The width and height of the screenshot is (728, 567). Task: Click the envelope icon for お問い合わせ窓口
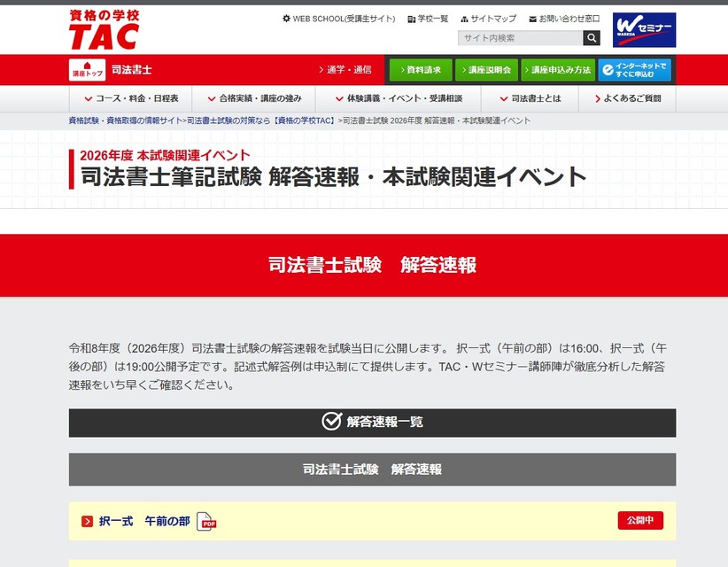point(532,19)
